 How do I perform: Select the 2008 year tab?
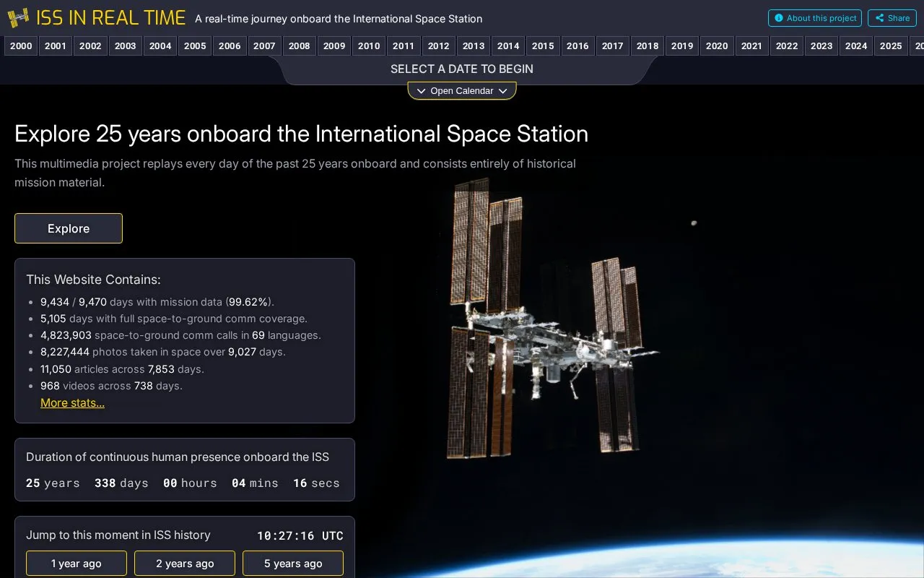pyautogui.click(x=299, y=46)
